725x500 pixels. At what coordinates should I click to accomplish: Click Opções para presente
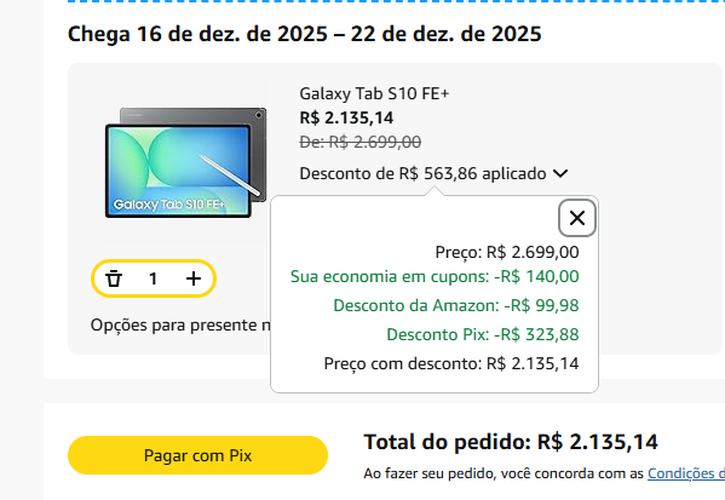[178, 325]
